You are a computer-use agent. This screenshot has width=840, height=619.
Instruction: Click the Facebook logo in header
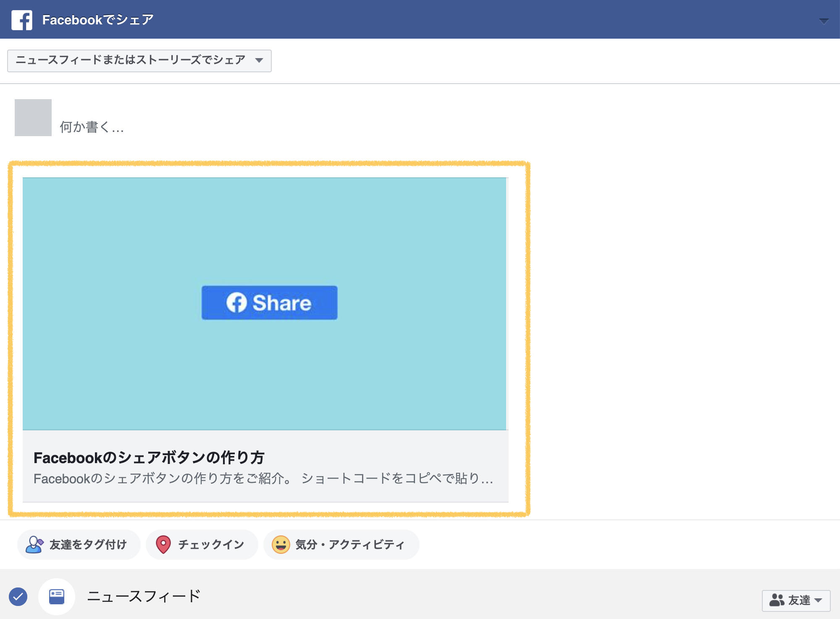click(22, 20)
